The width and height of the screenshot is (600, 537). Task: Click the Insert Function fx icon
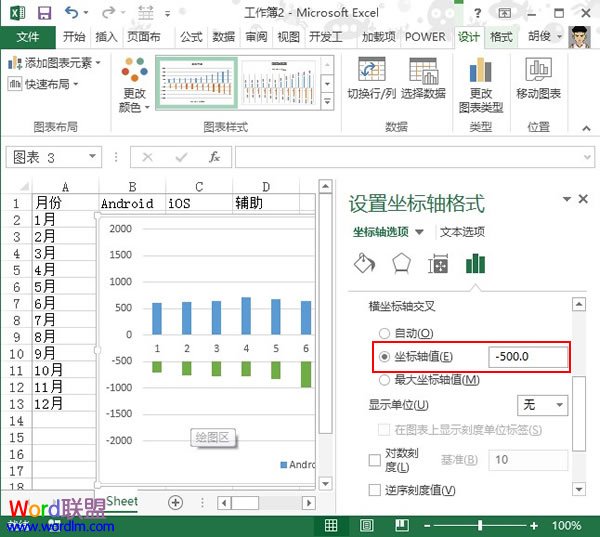pyautogui.click(x=214, y=157)
